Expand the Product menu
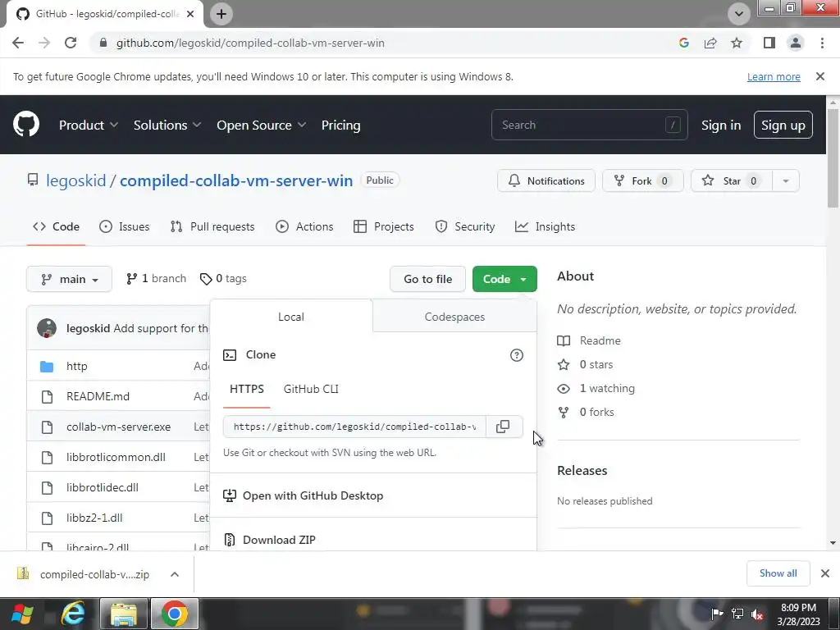The height and width of the screenshot is (630, 840). pyautogui.click(x=89, y=125)
